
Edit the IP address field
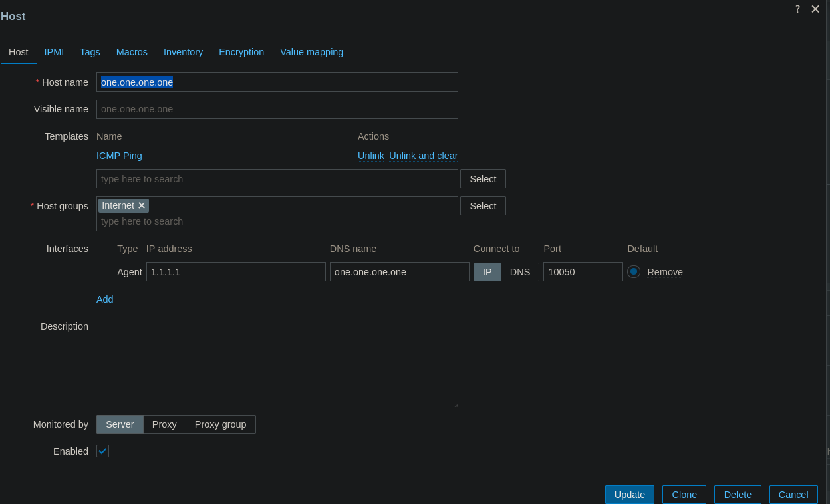pyautogui.click(x=236, y=272)
